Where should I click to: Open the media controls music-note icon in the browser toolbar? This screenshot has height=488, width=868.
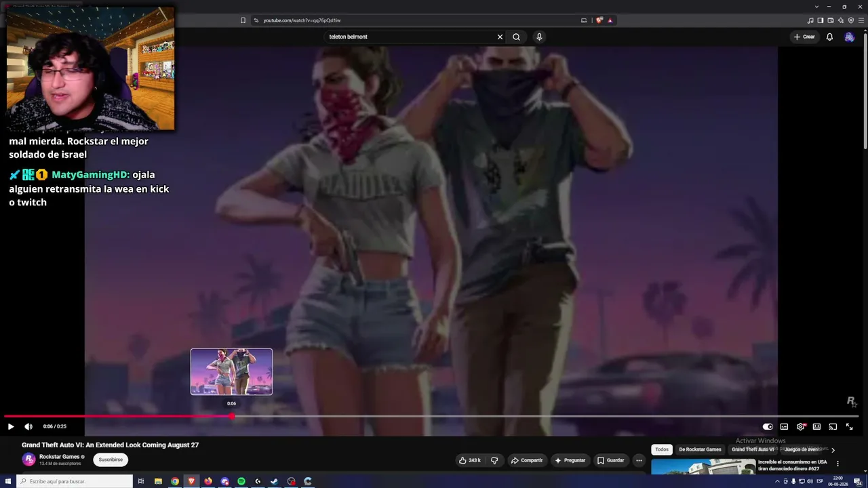tap(810, 20)
